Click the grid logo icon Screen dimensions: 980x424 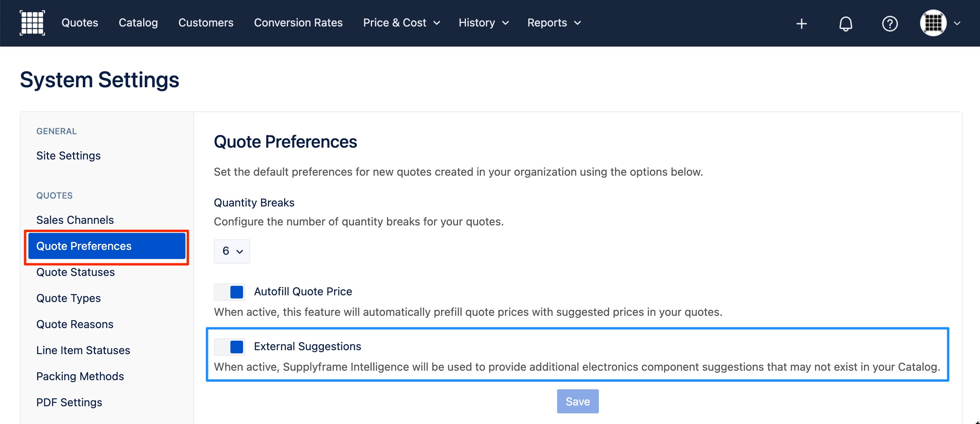point(32,23)
